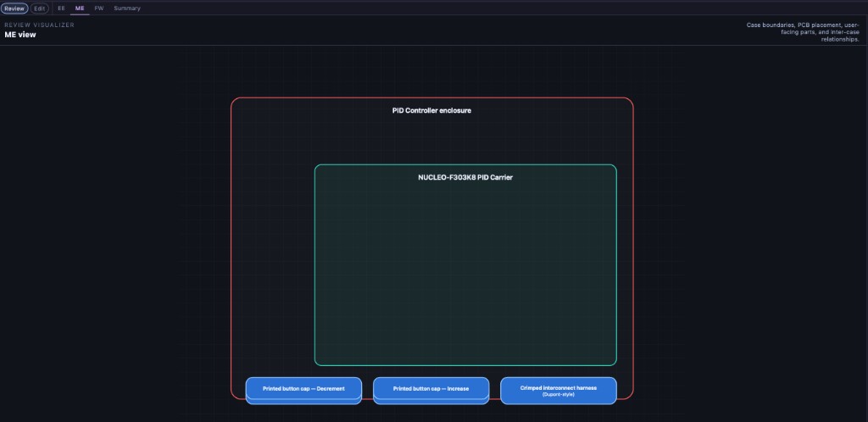
Task: Select the Decrement printed button cap block
Action: click(303, 389)
